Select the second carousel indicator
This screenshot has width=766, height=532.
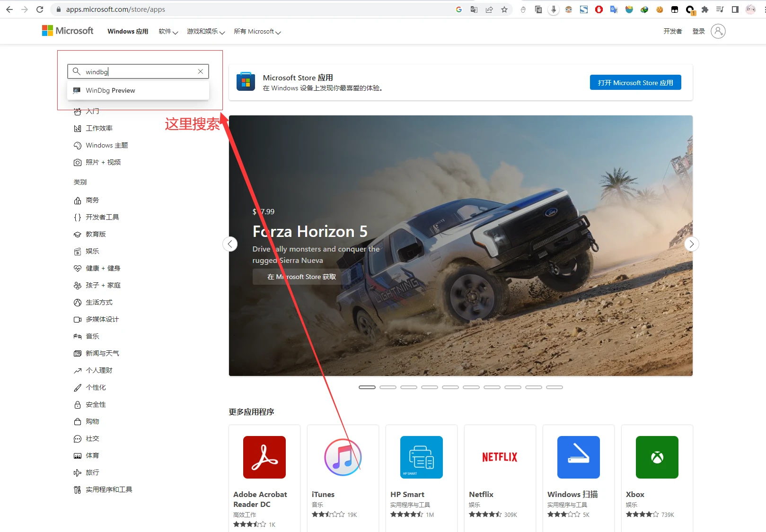pos(388,387)
